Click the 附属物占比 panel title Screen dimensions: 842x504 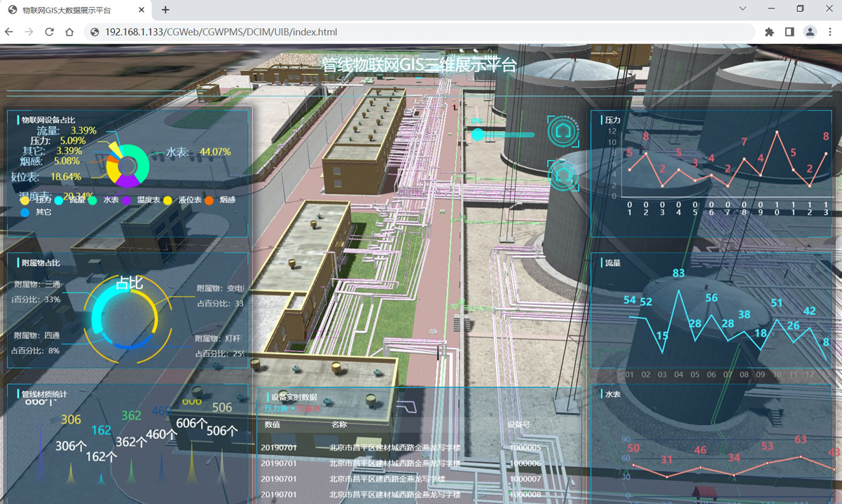coord(41,263)
